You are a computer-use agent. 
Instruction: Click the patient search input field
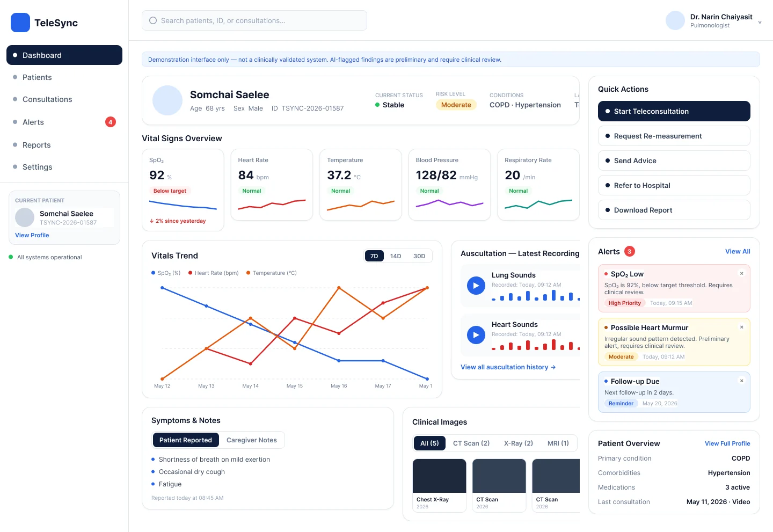pyautogui.click(x=254, y=20)
